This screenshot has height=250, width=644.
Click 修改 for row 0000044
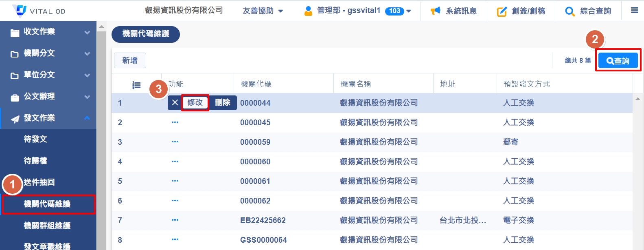point(195,103)
